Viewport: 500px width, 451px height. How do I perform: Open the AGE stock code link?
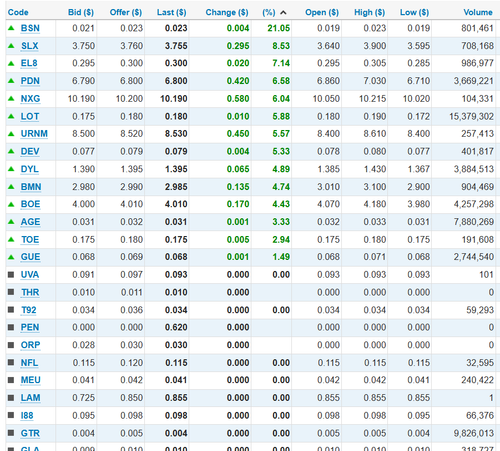click(30, 222)
